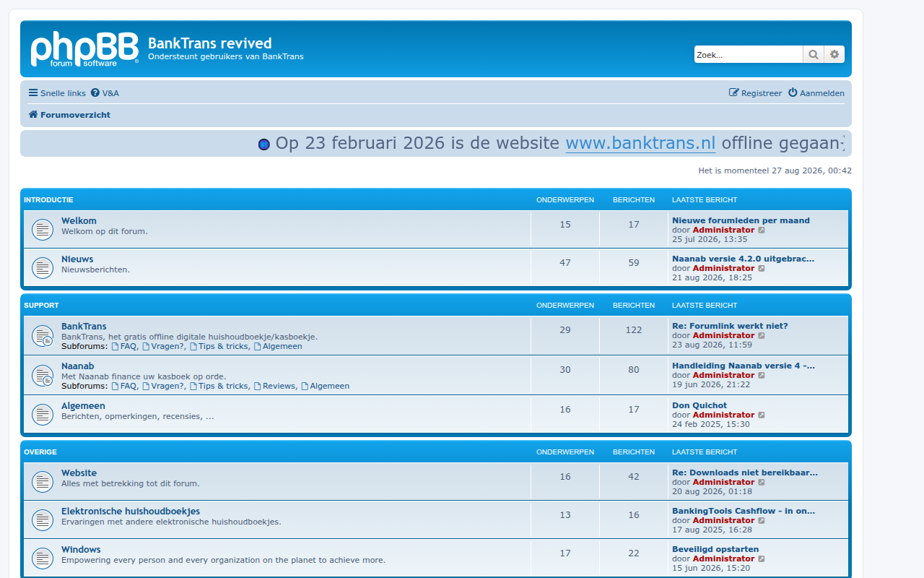
Task: Click the Forumoverzicht home icon
Action: click(33, 114)
